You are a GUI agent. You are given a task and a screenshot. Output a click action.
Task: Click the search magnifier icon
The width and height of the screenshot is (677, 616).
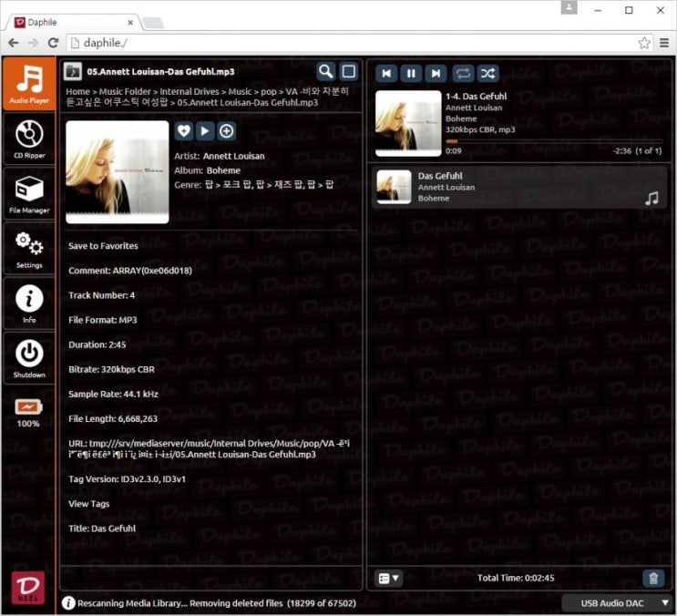pos(325,72)
